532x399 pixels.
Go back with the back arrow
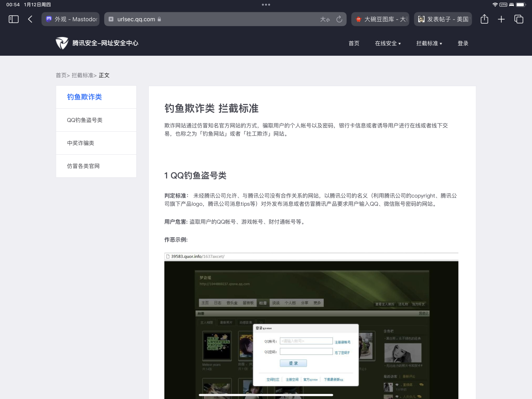point(30,19)
